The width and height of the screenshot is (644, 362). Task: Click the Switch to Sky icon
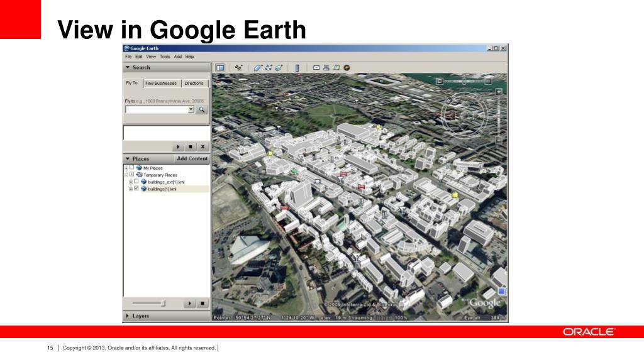tap(347, 68)
